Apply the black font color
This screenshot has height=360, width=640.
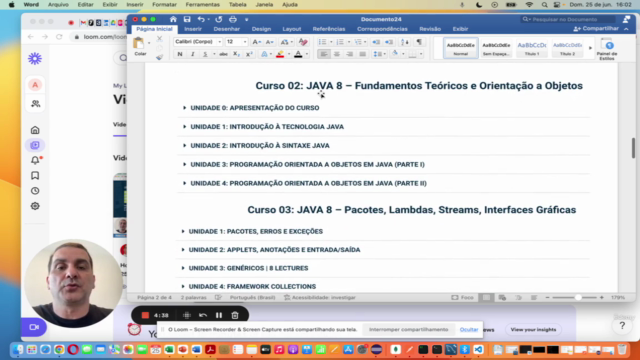point(298,54)
